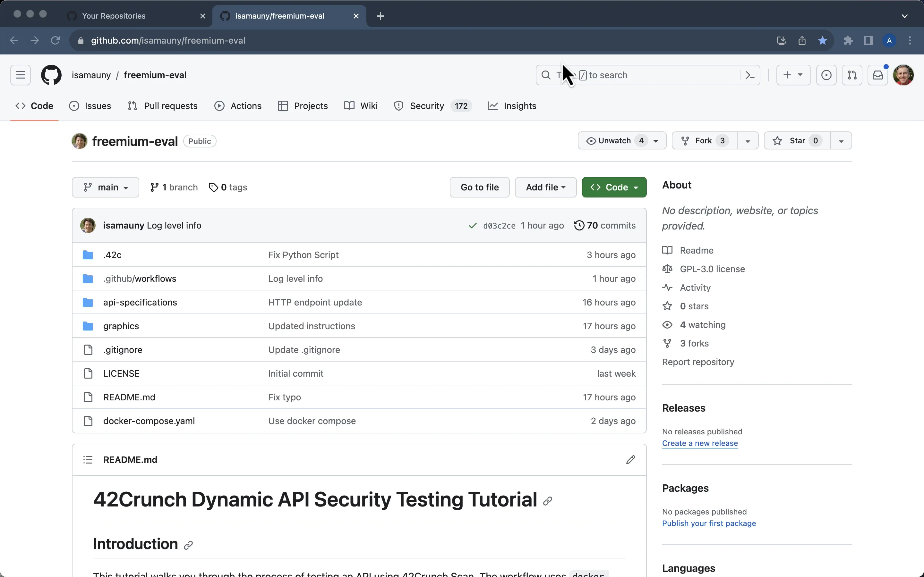924x577 pixels.
Task: Open README outline list icon
Action: click(x=88, y=459)
